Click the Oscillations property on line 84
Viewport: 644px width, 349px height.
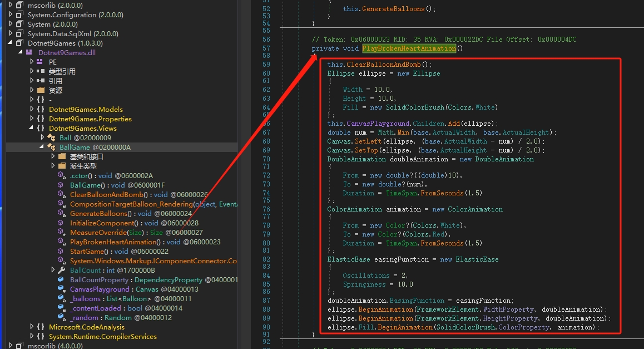pyautogui.click(x=366, y=276)
